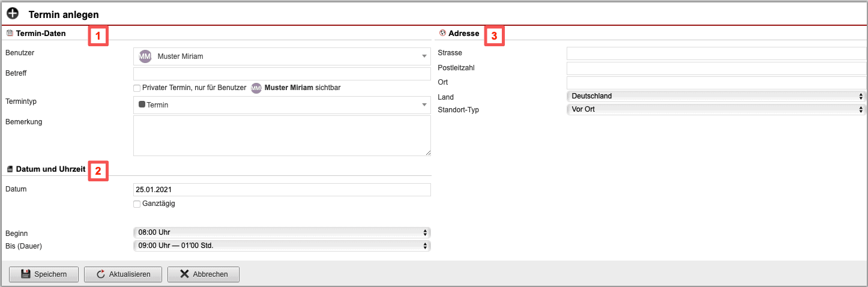Enable the Privater Termin checkbox
Image resolution: width=868 pixels, height=287 pixels.
(137, 88)
